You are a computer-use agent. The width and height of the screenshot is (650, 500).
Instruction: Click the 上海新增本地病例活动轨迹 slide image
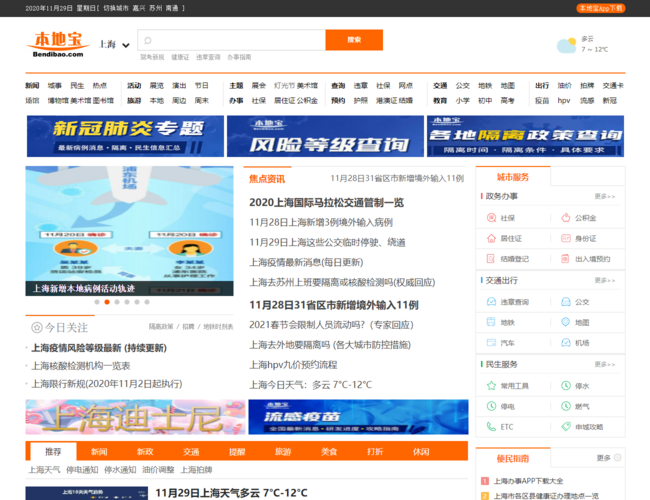(x=129, y=231)
